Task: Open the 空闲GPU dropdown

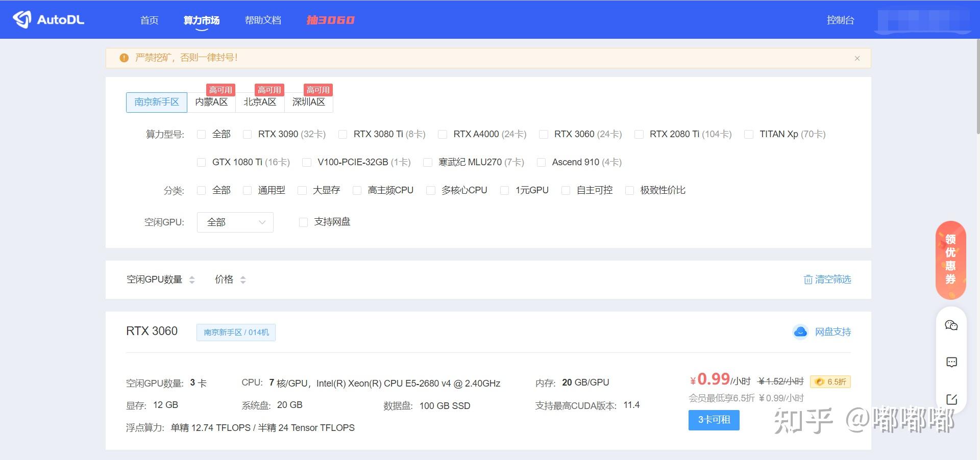Action: tap(235, 222)
